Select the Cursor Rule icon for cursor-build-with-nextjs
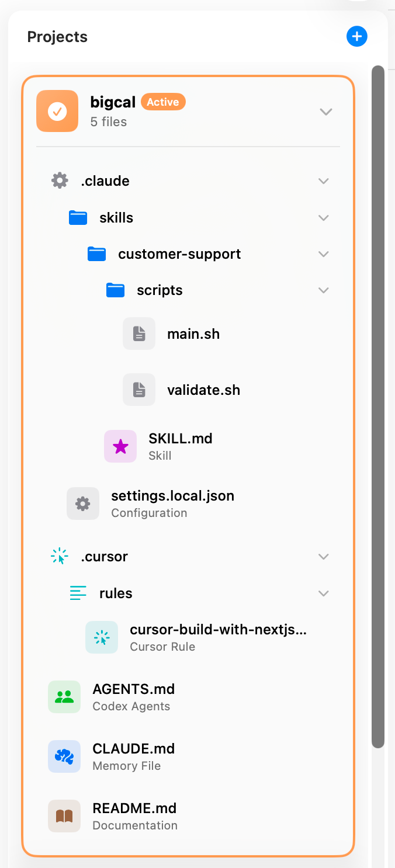This screenshot has width=395, height=868. 102,637
